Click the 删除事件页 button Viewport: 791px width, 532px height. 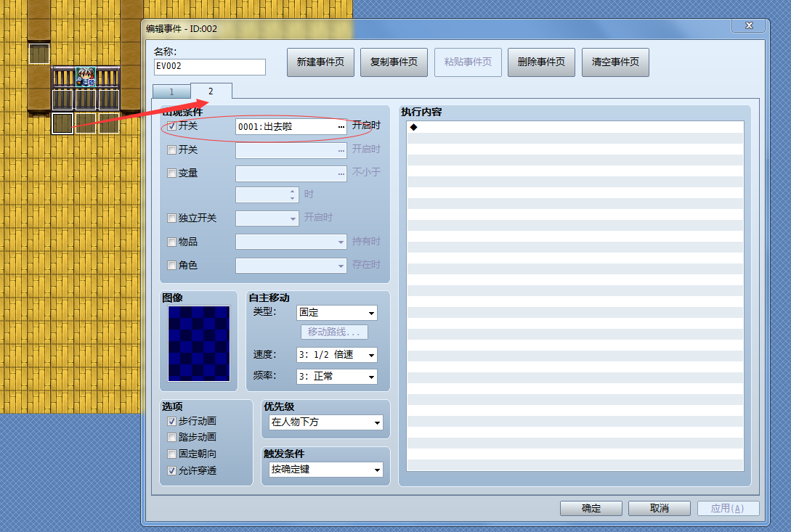541,62
